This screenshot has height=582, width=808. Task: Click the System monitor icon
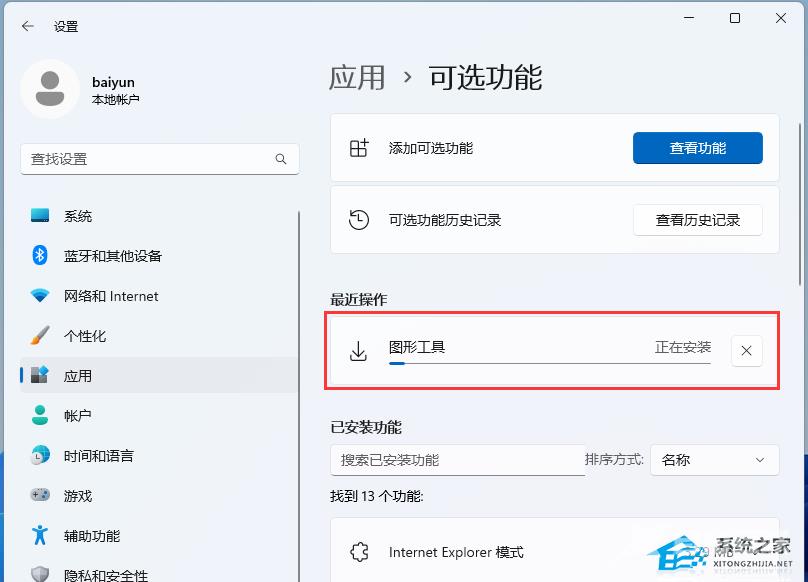click(x=40, y=215)
